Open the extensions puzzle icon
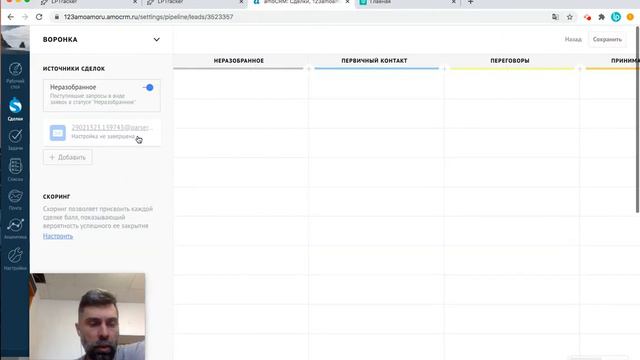 pos(601,17)
